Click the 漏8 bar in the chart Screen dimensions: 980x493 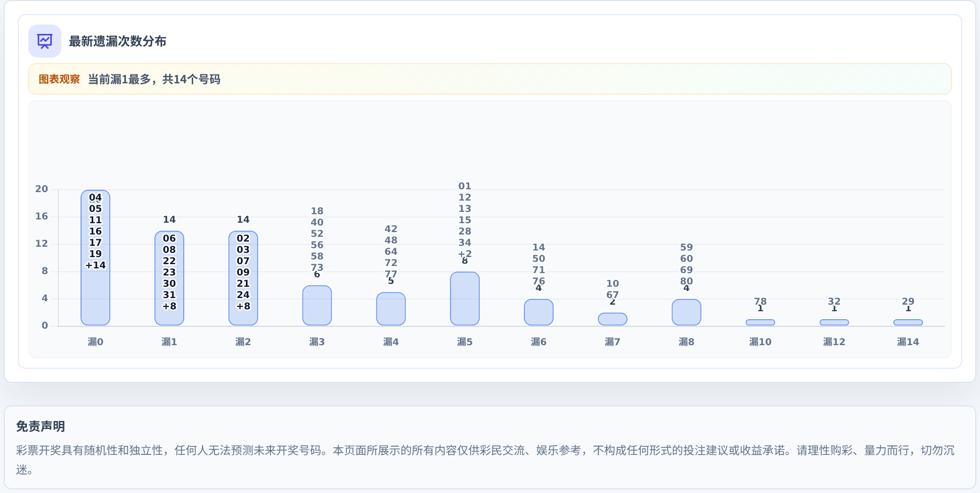pos(686,312)
